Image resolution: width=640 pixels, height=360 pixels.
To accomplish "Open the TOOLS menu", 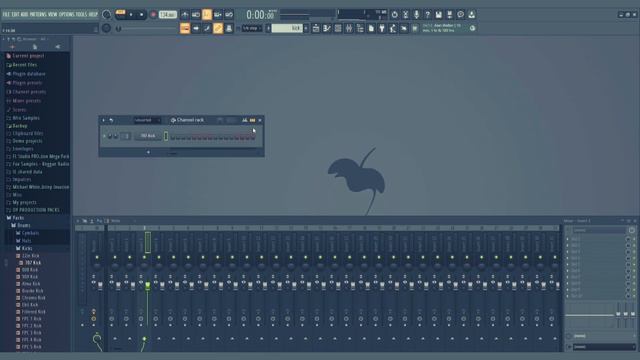I will pyautogui.click(x=82, y=14).
